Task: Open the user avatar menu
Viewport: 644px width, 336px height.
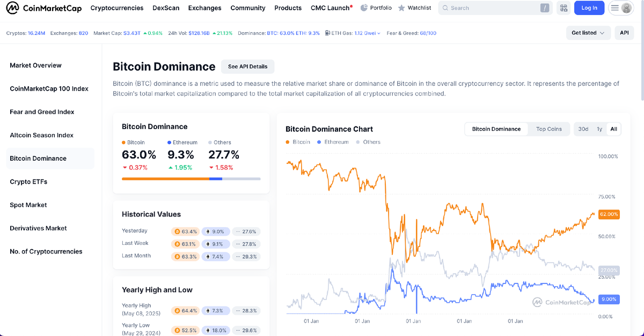Action: (x=626, y=8)
